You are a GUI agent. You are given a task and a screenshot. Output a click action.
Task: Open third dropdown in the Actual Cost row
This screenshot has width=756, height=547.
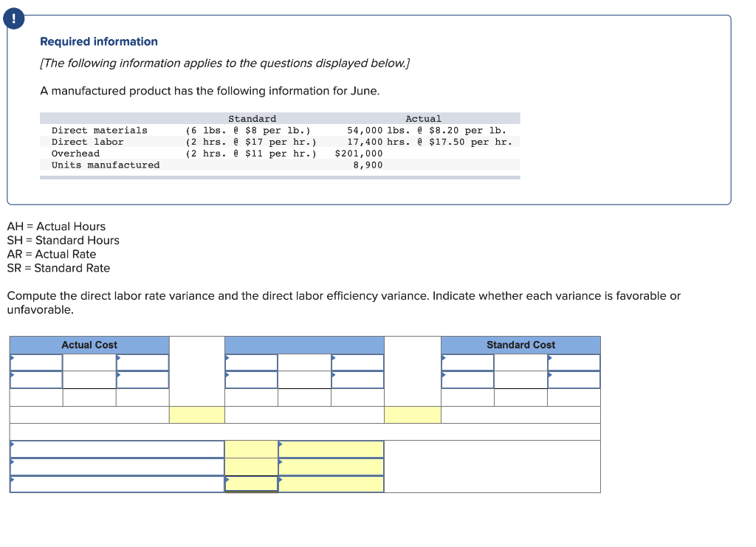[142, 362]
